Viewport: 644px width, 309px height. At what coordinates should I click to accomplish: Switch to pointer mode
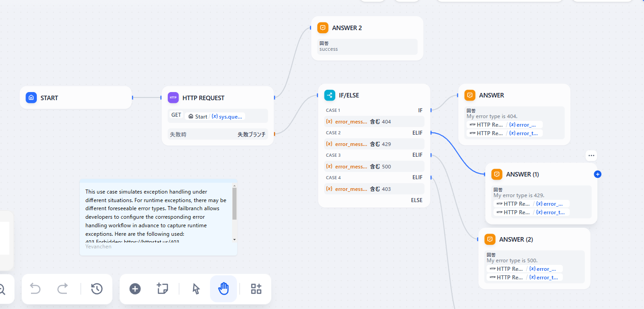[x=196, y=289]
